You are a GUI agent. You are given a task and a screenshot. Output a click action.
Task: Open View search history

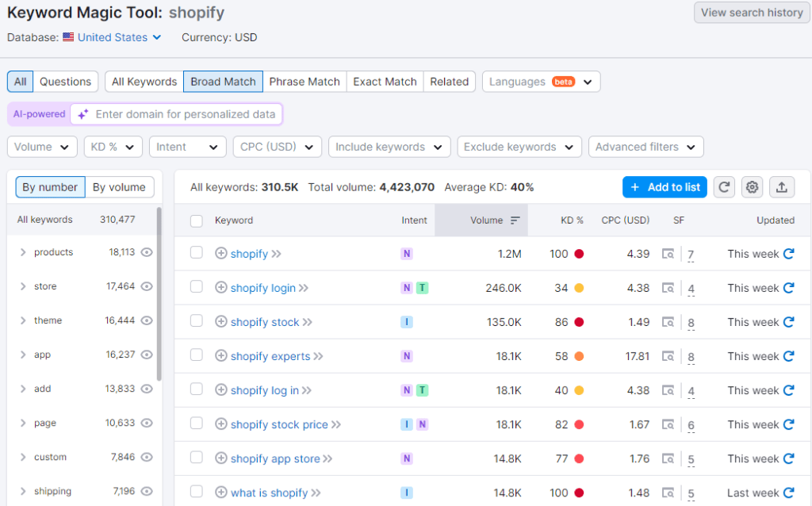click(752, 13)
